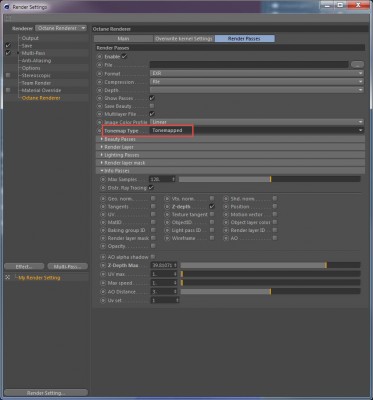Click the icon beside My Render Setting

click(8, 277)
